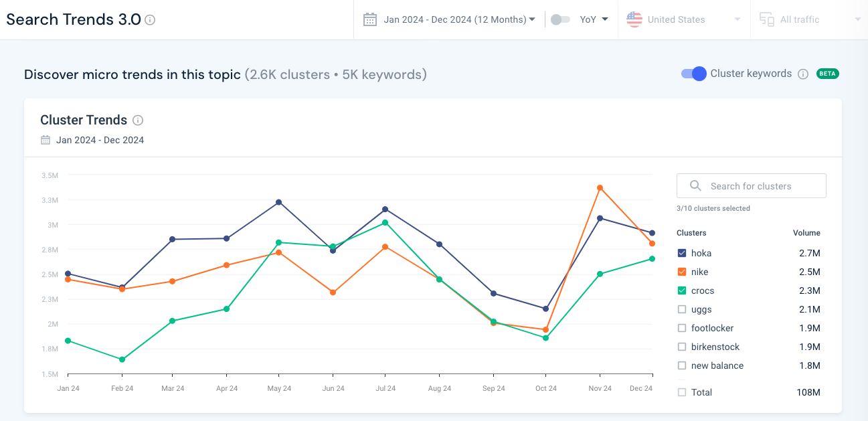This screenshot has width=868, height=421.
Task: Click hoka data point at Oct 24
Action: point(546,309)
